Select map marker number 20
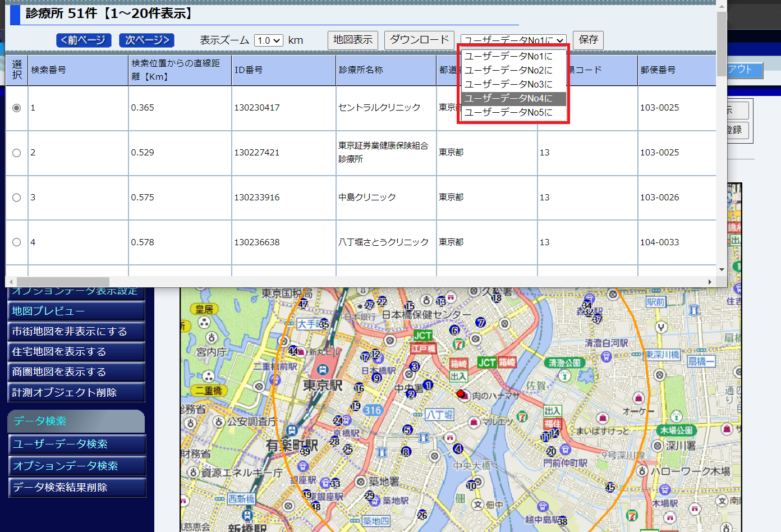 point(551,452)
